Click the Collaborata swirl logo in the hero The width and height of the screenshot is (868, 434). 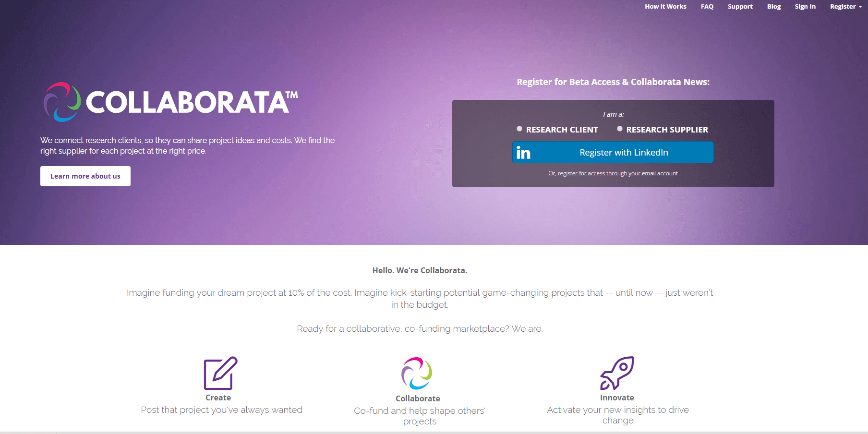tap(62, 102)
